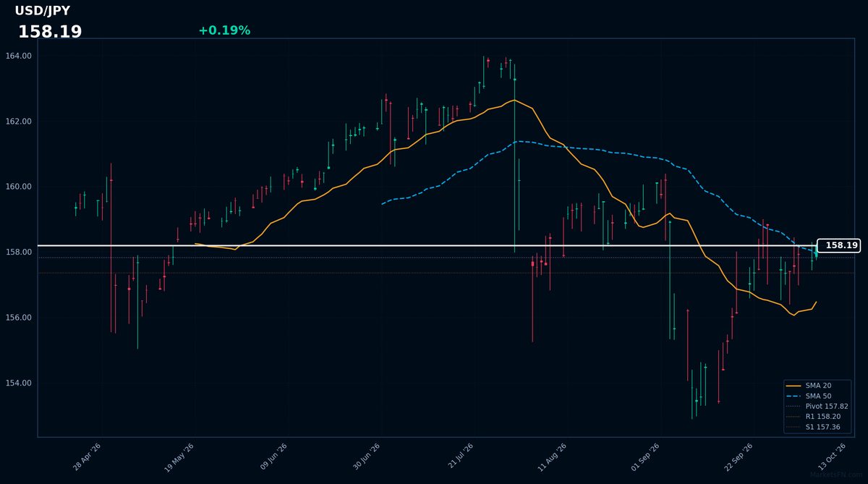Select the Pivot 157.82 legend entry
868x484 pixels.
[x=817, y=407]
